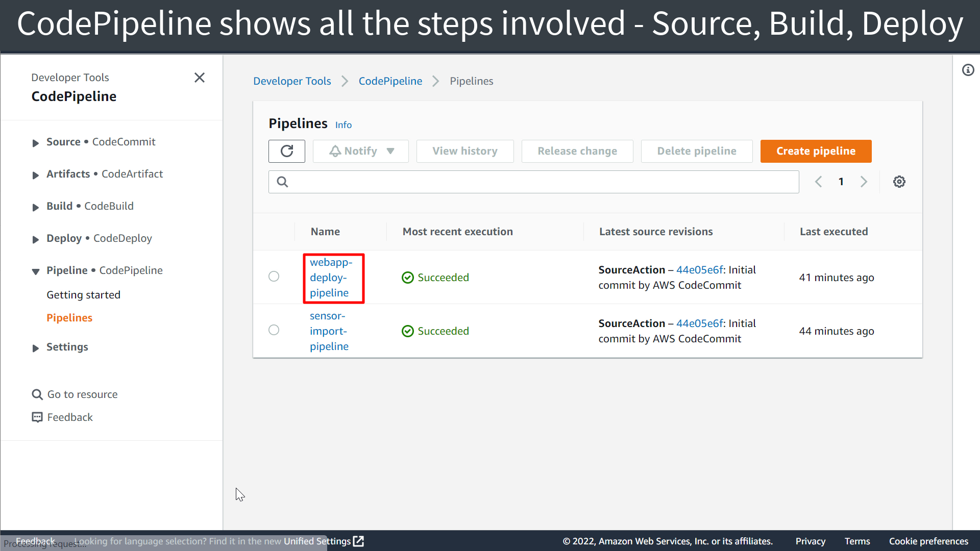The image size is (980, 551).
Task: Open commit 44e05e6f for webapp-deploy-pipeline
Action: pyautogui.click(x=699, y=269)
